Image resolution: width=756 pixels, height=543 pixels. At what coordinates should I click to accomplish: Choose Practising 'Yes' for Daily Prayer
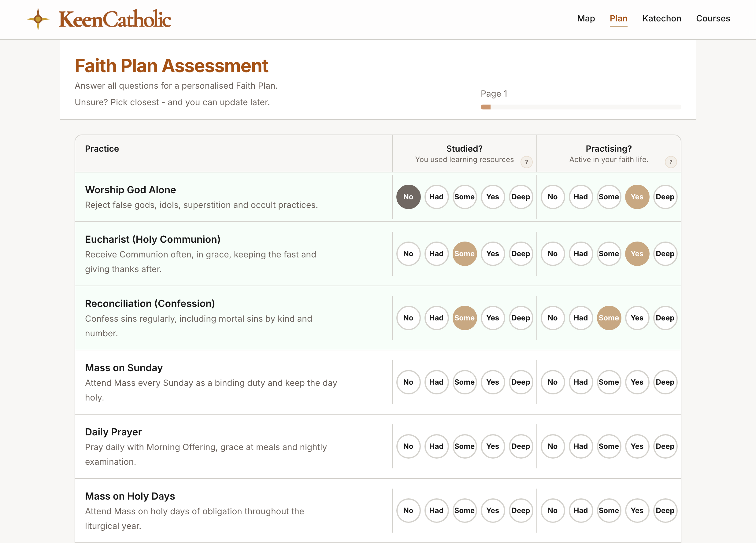[637, 446]
